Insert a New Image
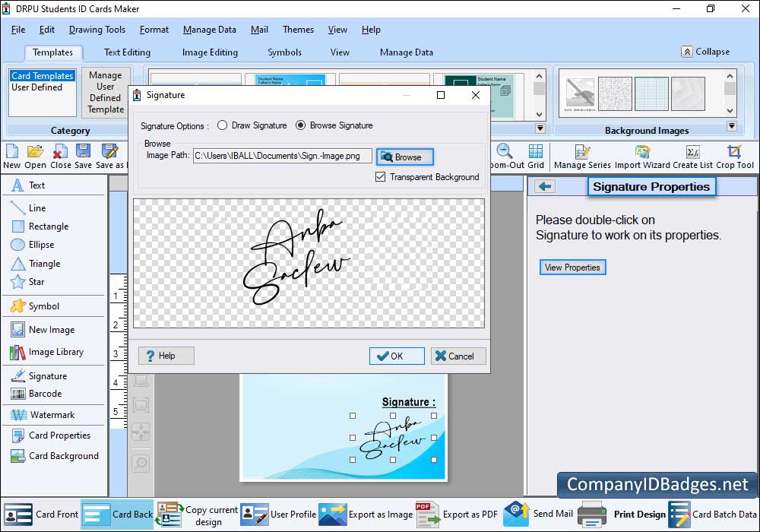The height and width of the screenshot is (532, 760). [x=43, y=330]
